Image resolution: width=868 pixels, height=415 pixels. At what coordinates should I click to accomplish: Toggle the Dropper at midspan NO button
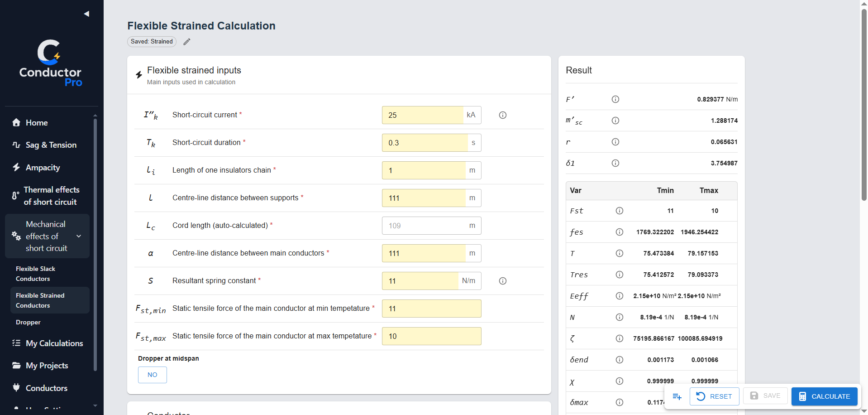pyautogui.click(x=153, y=375)
